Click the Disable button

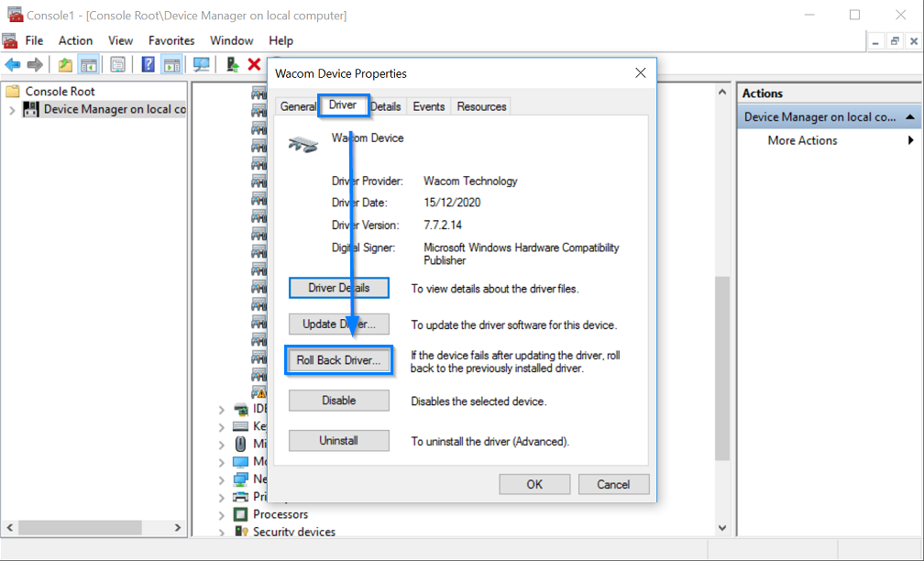pyautogui.click(x=339, y=401)
